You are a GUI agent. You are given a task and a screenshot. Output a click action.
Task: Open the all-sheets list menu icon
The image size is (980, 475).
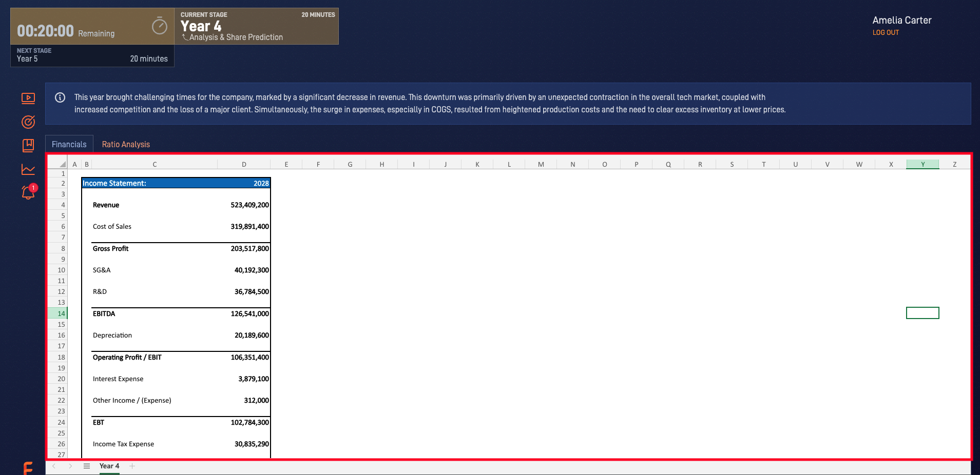pyautogui.click(x=87, y=466)
